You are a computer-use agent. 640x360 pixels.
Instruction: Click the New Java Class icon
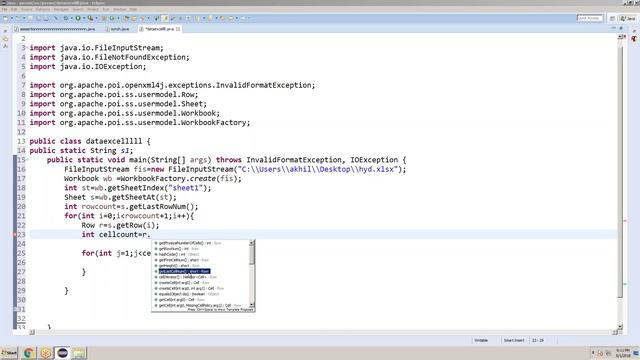click(112, 18)
